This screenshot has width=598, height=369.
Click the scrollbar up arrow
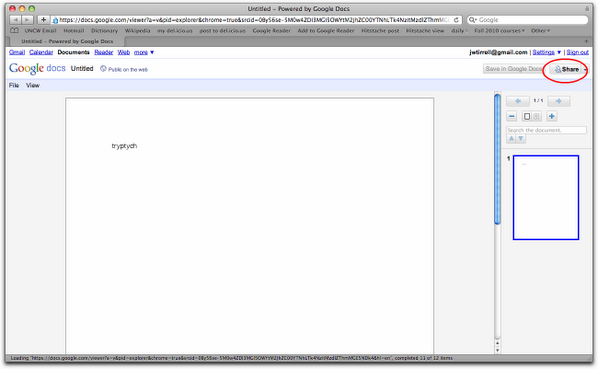click(x=497, y=343)
